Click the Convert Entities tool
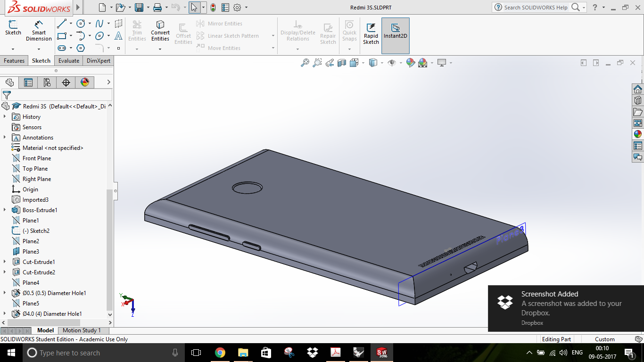Image resolution: width=644 pixels, height=362 pixels. click(x=160, y=30)
